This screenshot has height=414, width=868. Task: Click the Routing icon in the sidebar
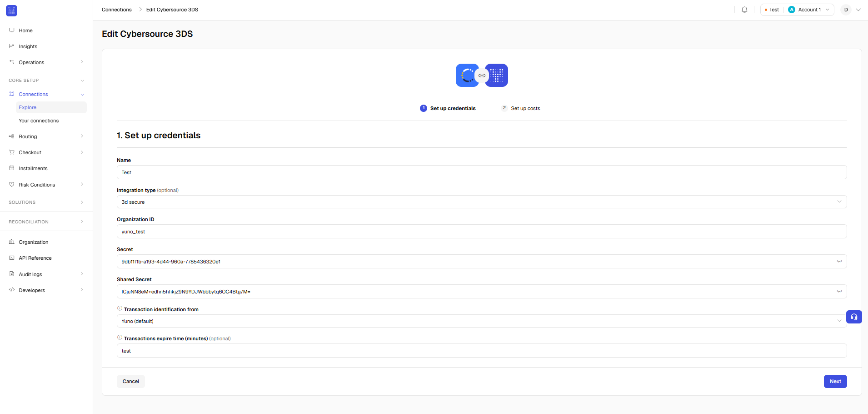[12, 136]
